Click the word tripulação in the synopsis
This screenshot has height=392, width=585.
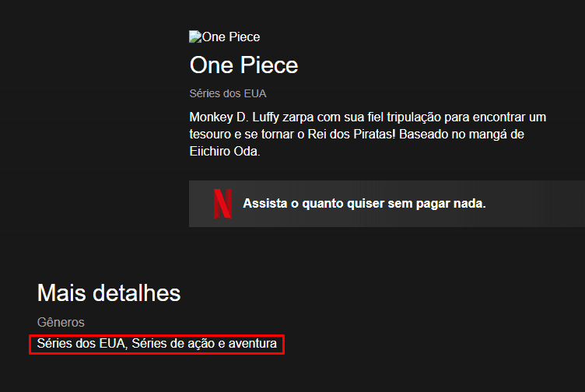click(x=414, y=117)
